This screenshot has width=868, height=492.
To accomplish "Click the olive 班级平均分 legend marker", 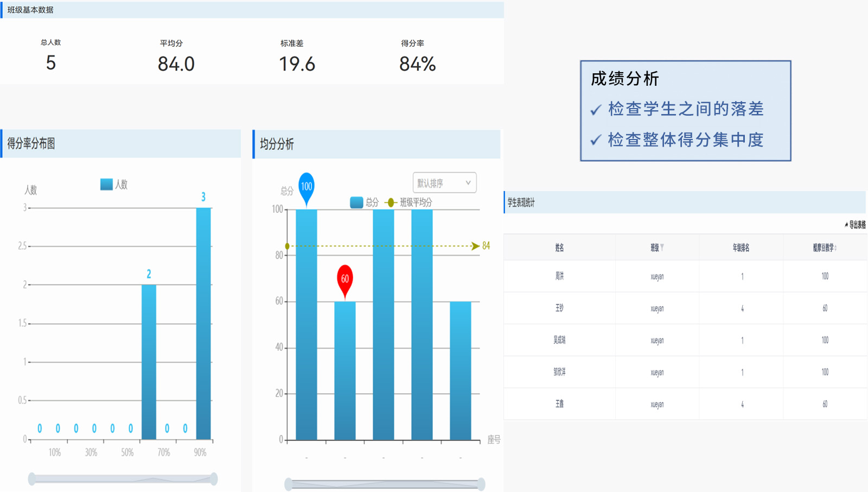I will tap(391, 203).
